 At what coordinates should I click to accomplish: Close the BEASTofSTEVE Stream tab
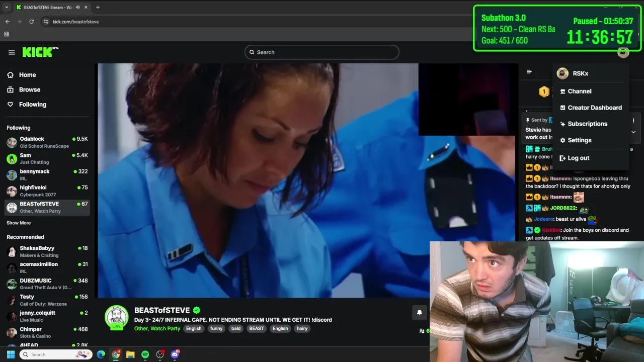click(86, 7)
